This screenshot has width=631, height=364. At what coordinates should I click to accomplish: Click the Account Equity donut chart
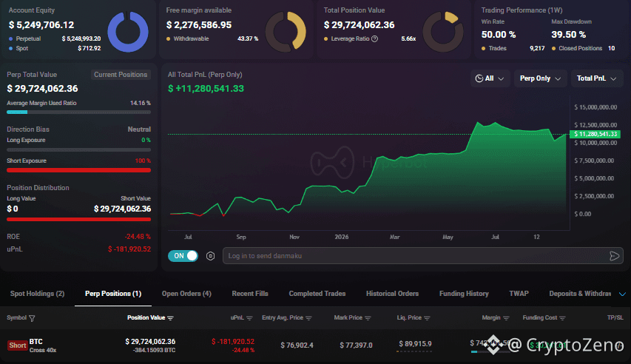(128, 31)
